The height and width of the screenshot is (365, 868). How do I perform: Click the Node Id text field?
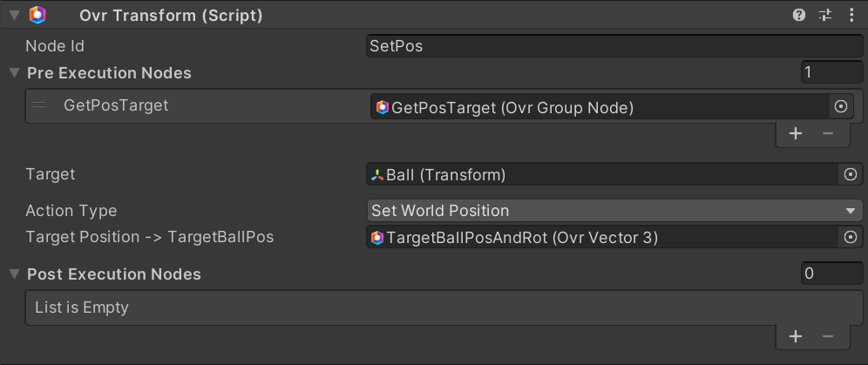point(614,46)
